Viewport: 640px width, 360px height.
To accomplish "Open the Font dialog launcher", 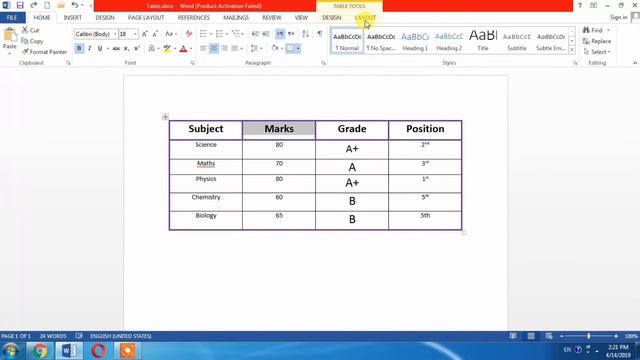I will coord(192,63).
